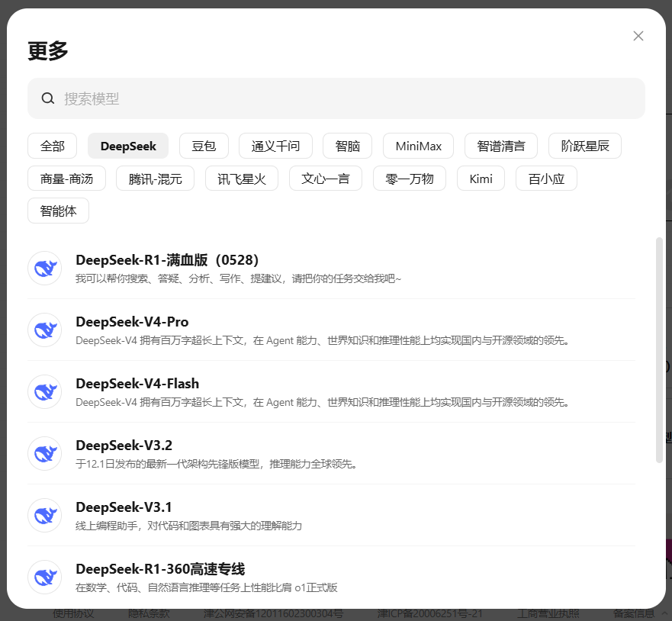Click the DeepSeek-V3.1 whale icon
This screenshot has height=621, width=672.
coord(45,515)
